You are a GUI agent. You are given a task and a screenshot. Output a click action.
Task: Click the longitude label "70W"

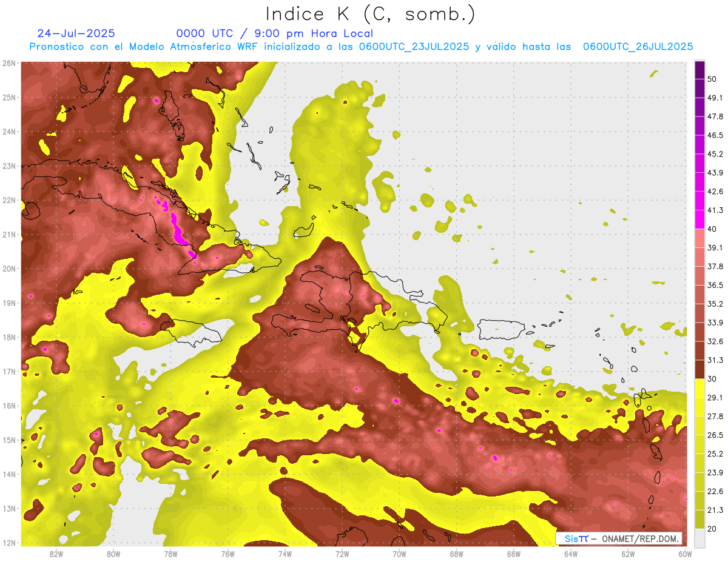(399, 554)
